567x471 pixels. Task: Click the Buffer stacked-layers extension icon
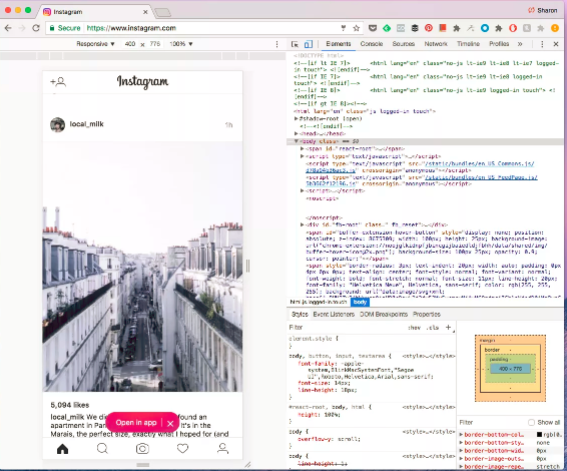415,28
